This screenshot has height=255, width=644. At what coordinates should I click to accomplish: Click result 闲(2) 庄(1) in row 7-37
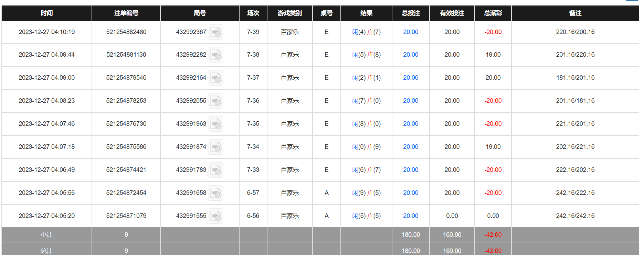[x=367, y=78]
